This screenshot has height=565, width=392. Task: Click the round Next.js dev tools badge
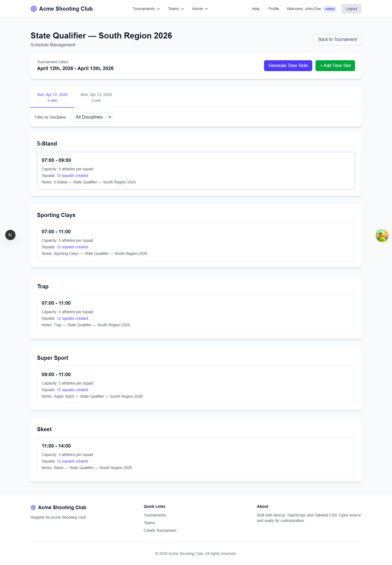click(10, 235)
